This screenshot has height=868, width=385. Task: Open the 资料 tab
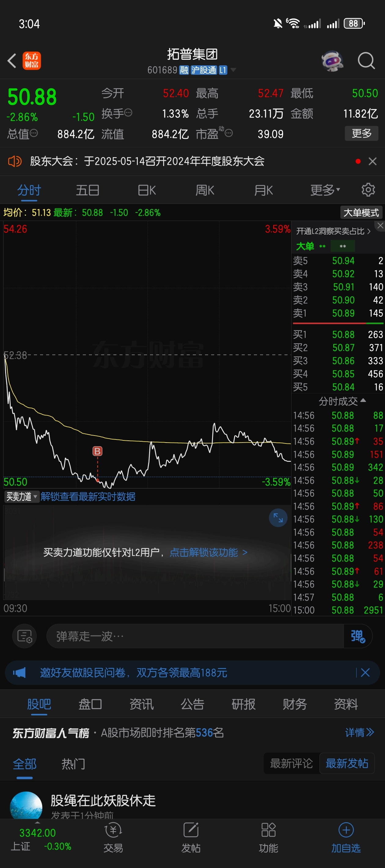[x=346, y=704]
